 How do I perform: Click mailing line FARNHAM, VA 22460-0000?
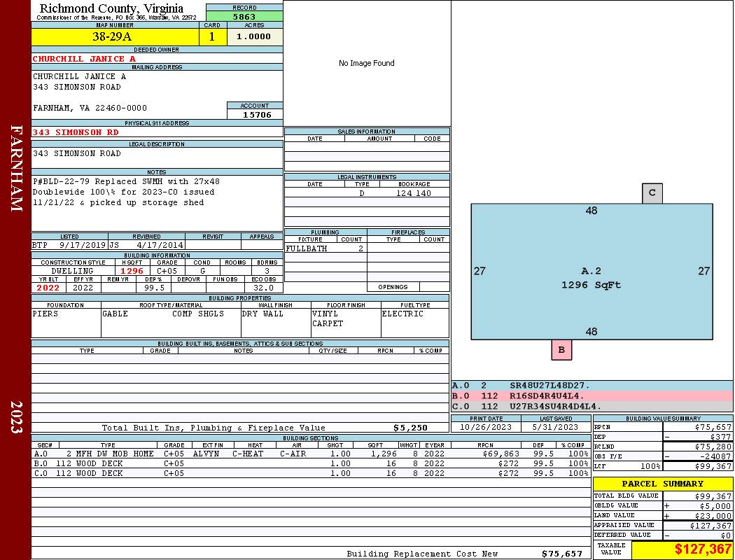pyautogui.click(x=90, y=108)
